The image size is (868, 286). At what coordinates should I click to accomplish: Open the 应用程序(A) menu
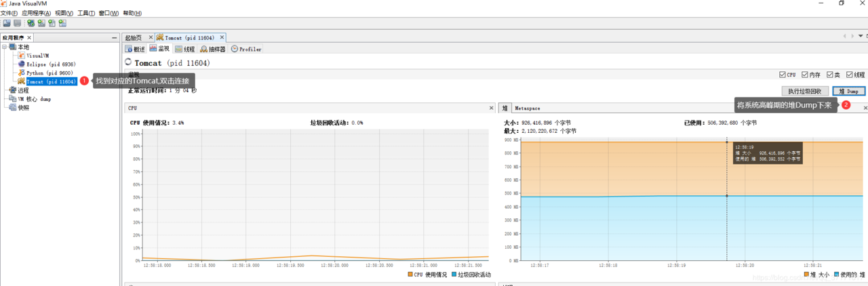pyautogui.click(x=36, y=13)
